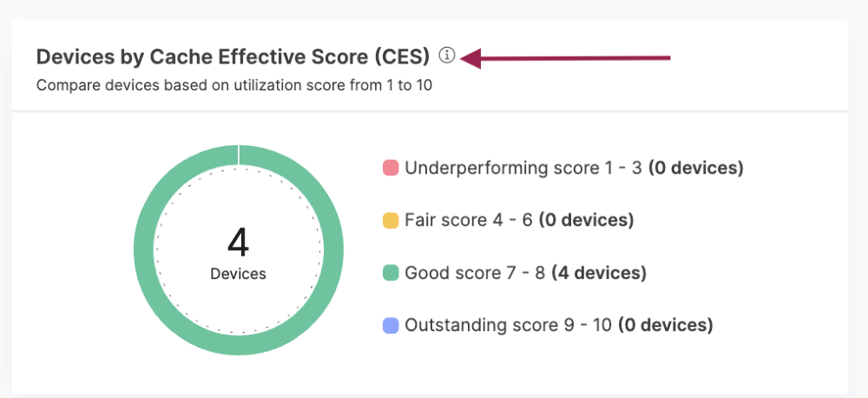Click the number 4 in the donut center
Screen dimensions: 868x398
238,242
